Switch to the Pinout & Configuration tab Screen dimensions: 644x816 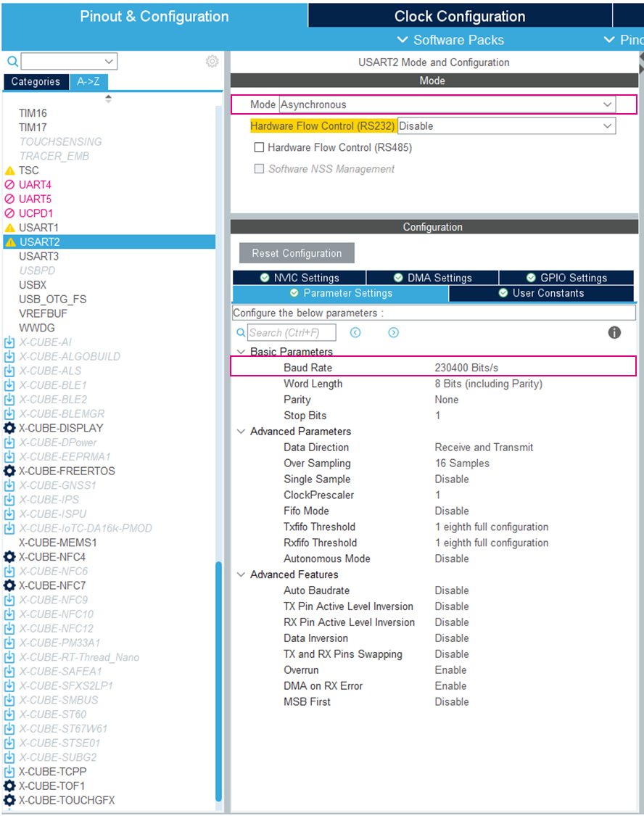pyautogui.click(x=154, y=16)
